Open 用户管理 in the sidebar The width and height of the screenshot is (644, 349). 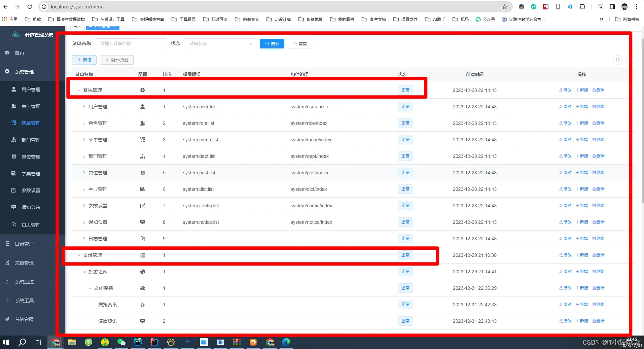tap(31, 90)
